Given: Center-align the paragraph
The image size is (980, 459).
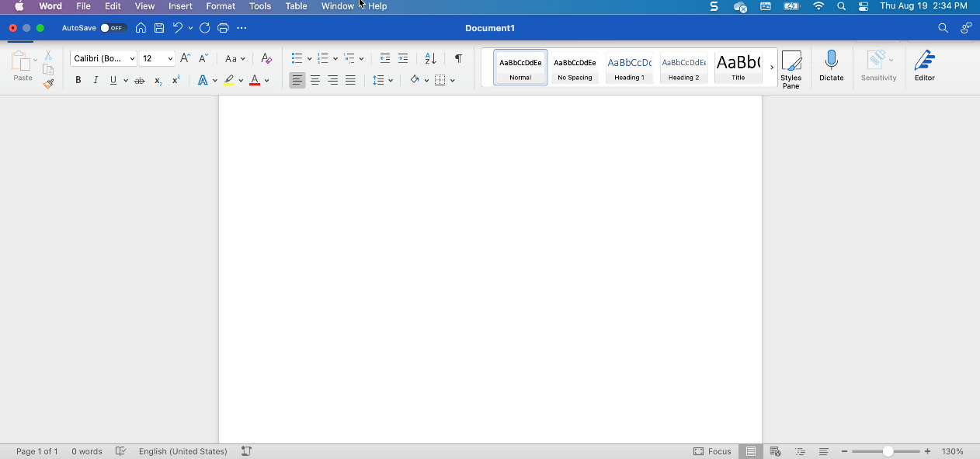Looking at the screenshot, I should 315,80.
